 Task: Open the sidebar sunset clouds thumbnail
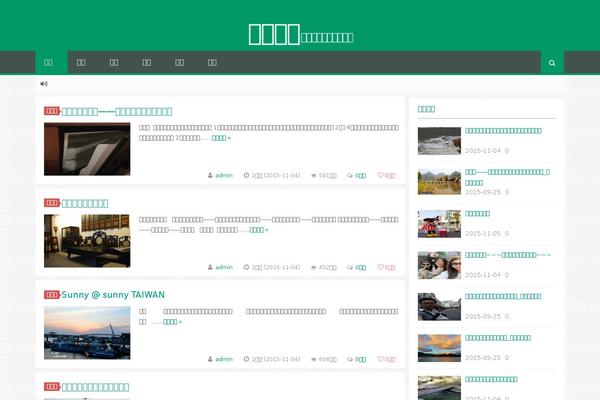(439, 348)
